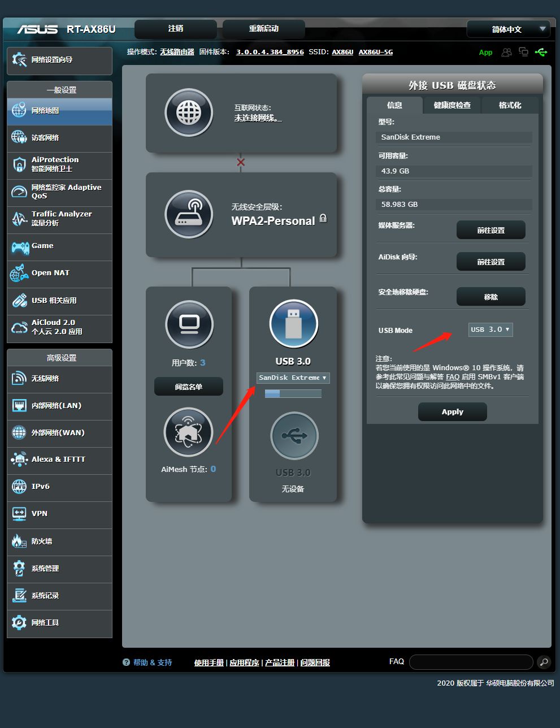The image size is (560, 728).
Task: Click 前往设置 for 媒体服务器
Action: click(x=491, y=230)
